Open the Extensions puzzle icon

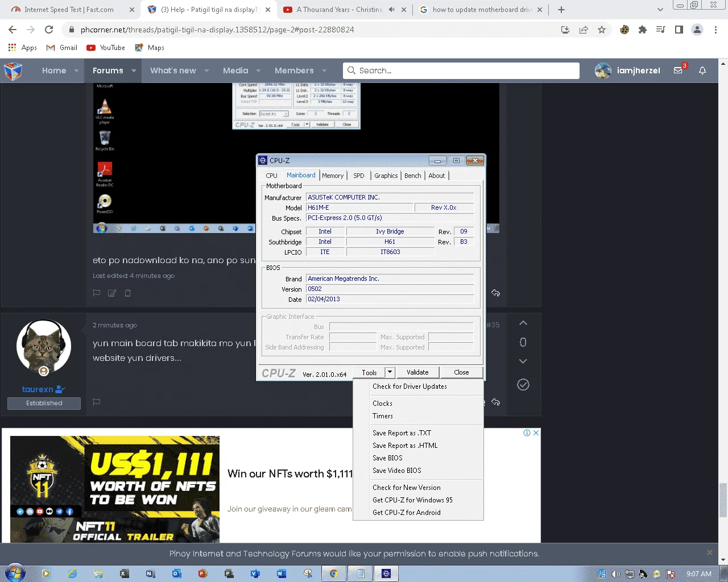(643, 30)
